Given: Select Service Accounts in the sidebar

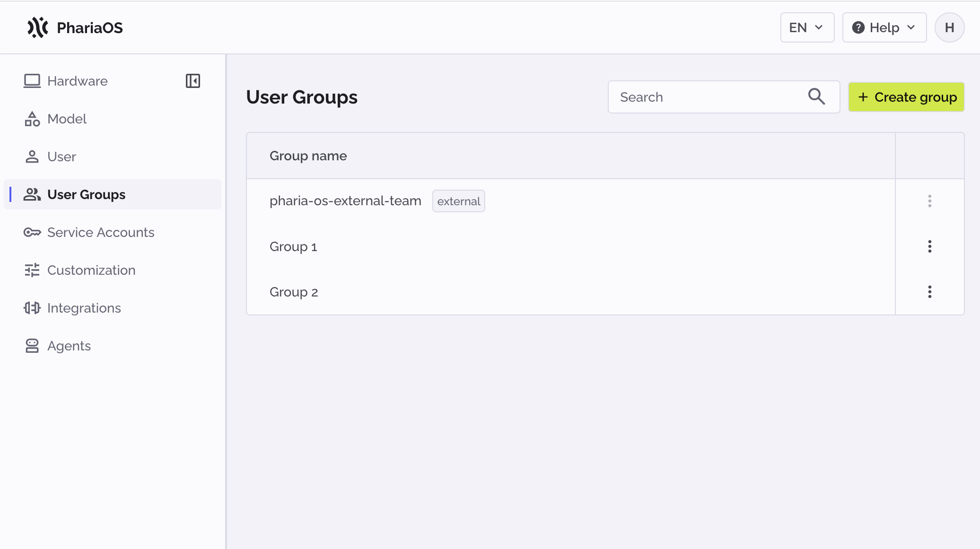Looking at the screenshot, I should click(x=100, y=232).
